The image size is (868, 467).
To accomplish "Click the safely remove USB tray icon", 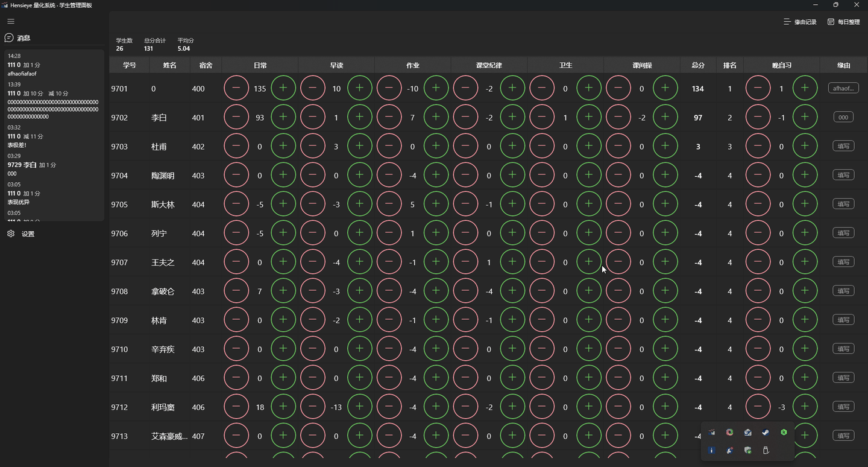I will point(766,451).
